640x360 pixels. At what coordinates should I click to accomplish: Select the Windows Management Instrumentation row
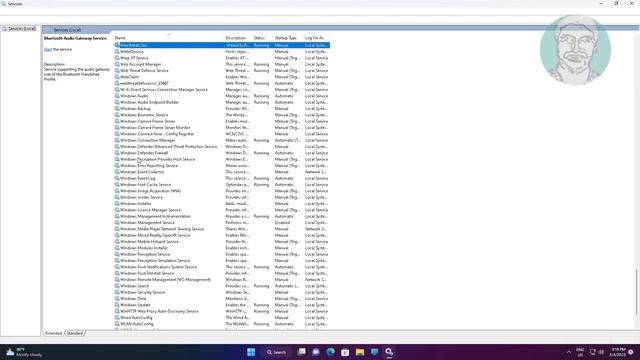(x=222, y=216)
